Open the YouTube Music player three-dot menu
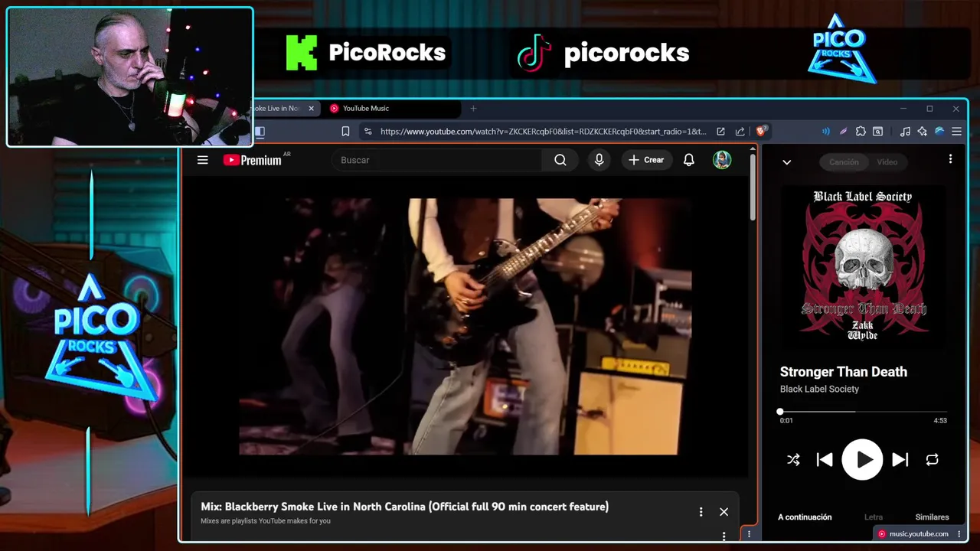980x551 pixels. (950, 159)
